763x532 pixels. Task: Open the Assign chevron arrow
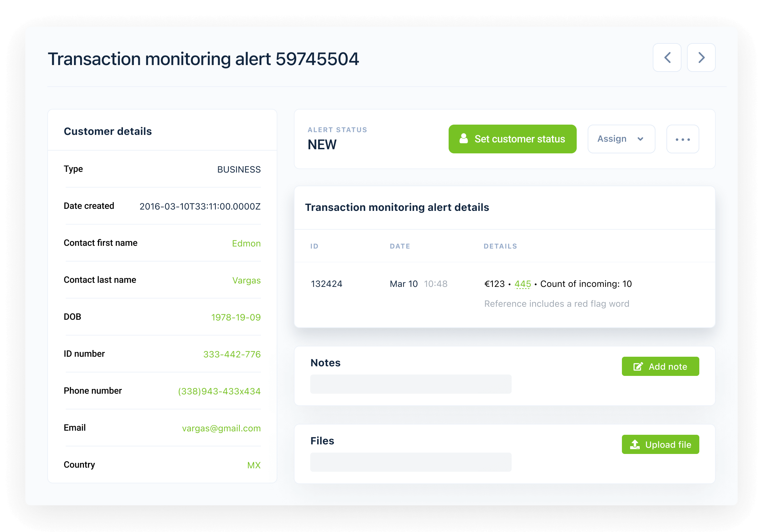pyautogui.click(x=641, y=139)
